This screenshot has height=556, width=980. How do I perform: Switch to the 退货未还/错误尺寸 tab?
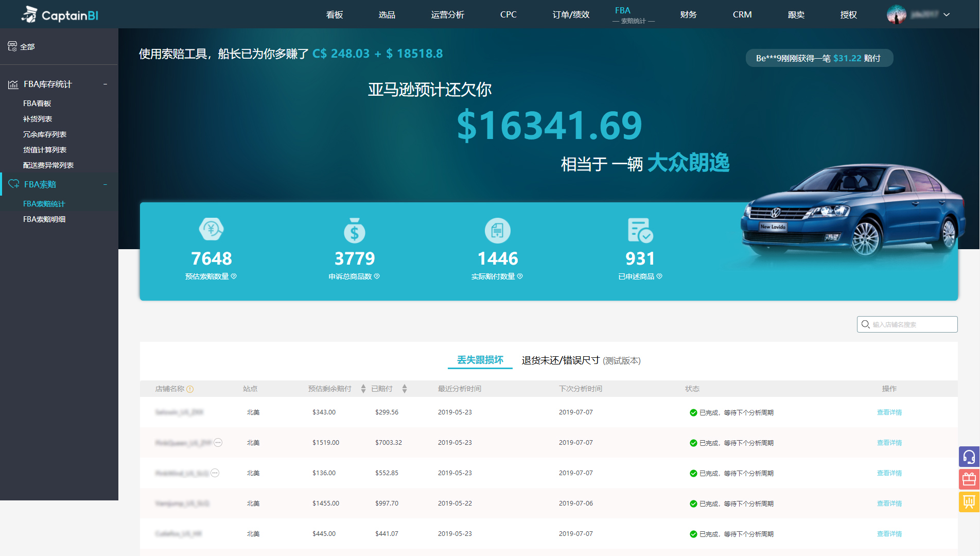click(x=559, y=361)
